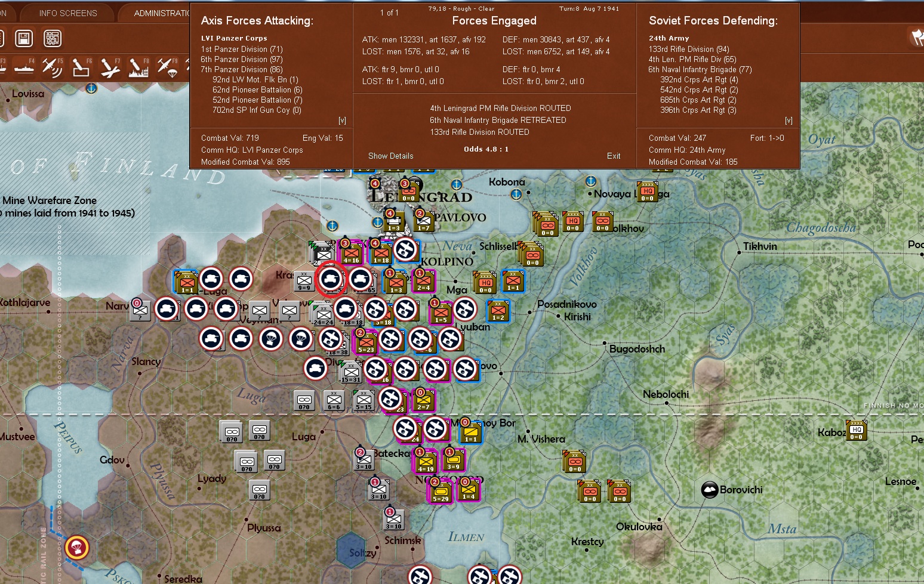The image size is (924, 584).
Task: Select the HQ counter at Kaboz
Action: (857, 431)
